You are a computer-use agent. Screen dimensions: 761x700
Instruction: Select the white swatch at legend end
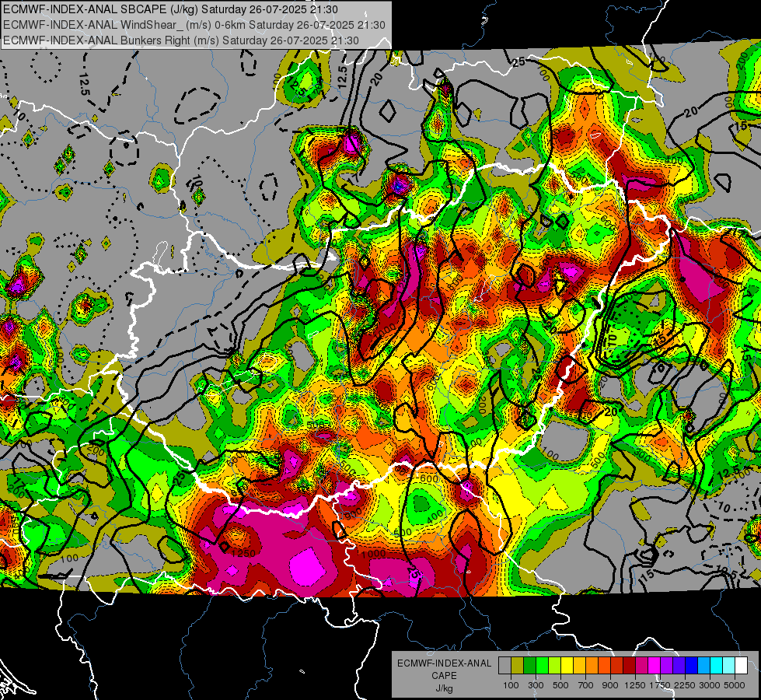(x=741, y=666)
